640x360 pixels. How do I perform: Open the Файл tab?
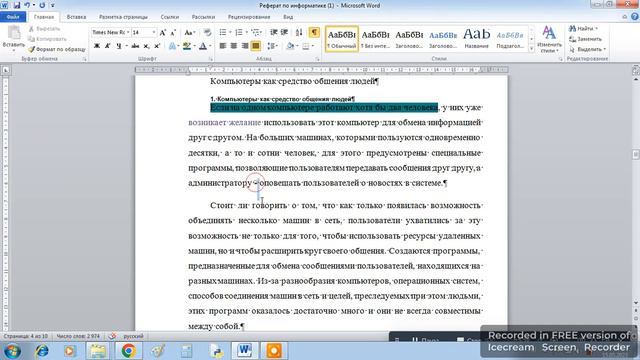pos(13,17)
